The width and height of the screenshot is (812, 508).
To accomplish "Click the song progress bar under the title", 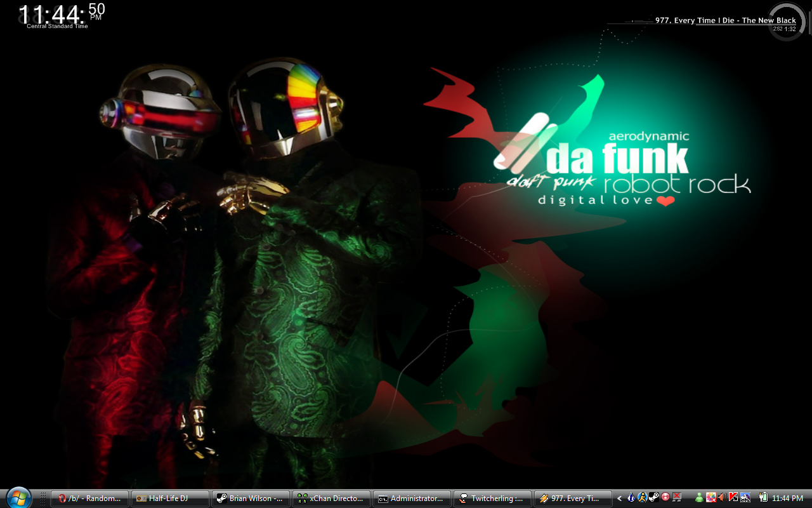I will [746, 25].
